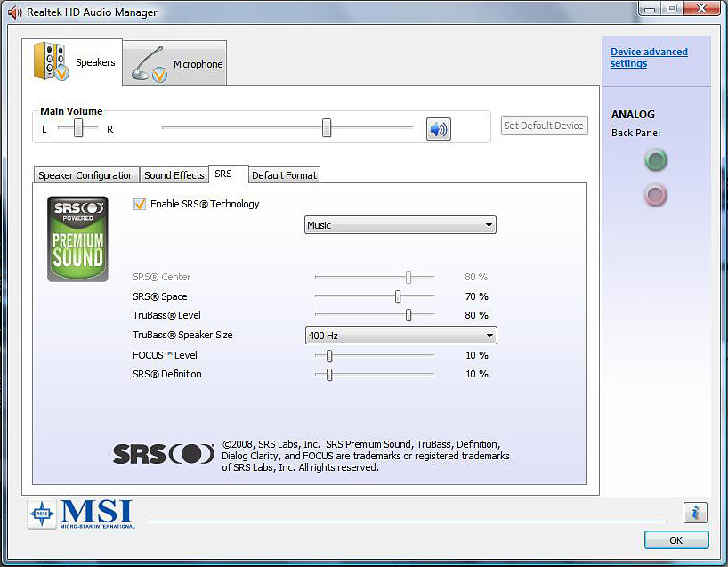728x567 pixels.
Task: Click the MSI logo
Action: click(82, 514)
